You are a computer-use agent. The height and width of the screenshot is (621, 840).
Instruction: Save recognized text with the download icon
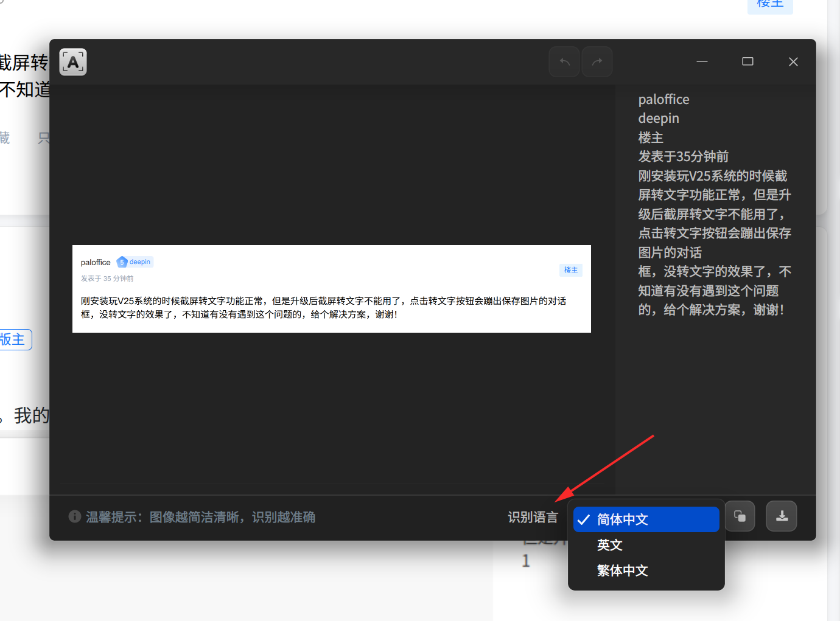pos(782,516)
